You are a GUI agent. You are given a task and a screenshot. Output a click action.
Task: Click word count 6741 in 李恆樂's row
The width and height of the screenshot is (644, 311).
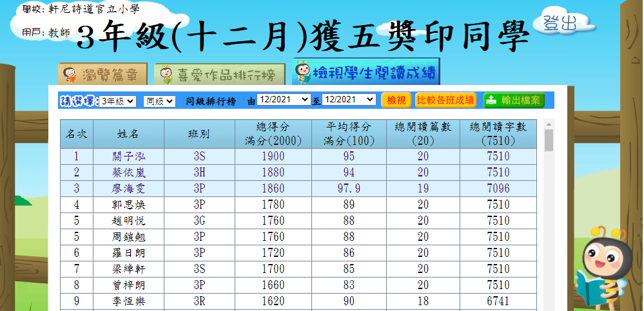[x=498, y=301]
